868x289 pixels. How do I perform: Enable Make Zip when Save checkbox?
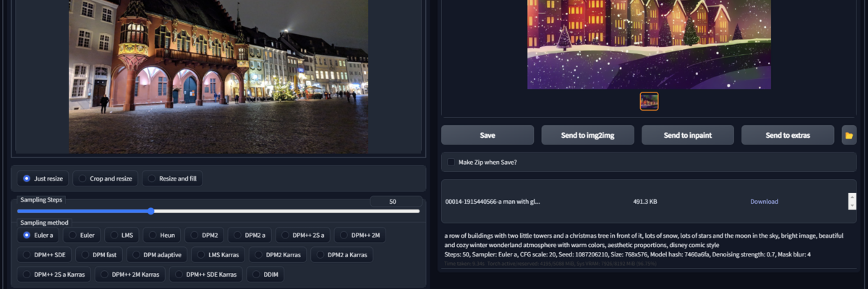click(x=451, y=162)
